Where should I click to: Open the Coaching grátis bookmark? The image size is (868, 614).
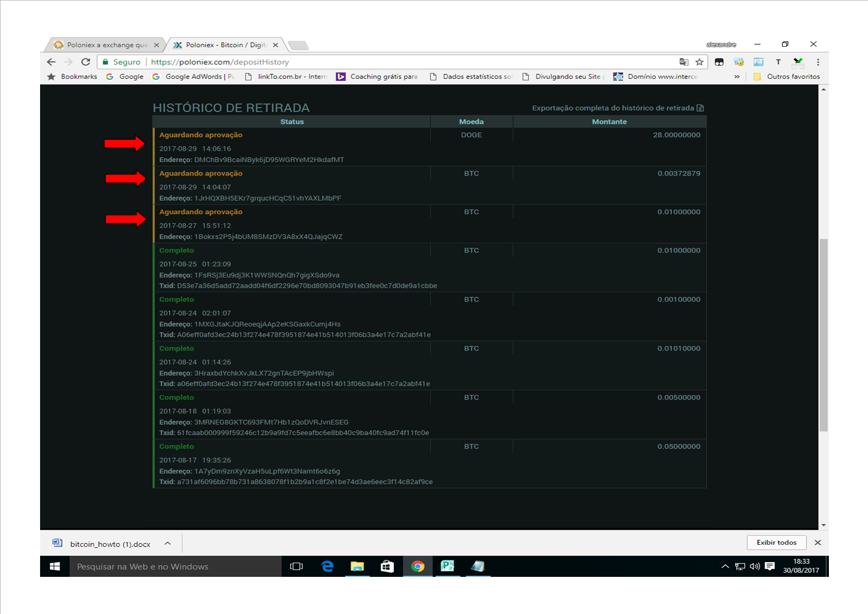[x=377, y=76]
